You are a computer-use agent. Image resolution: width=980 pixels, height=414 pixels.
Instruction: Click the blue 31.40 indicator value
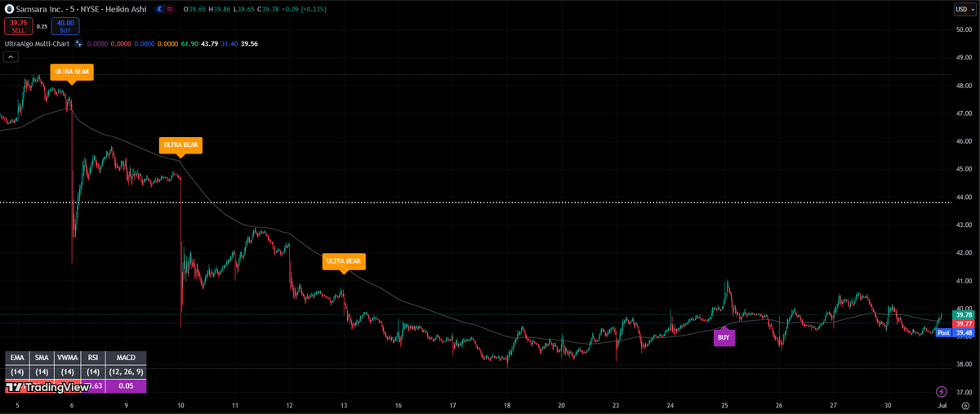(x=229, y=43)
